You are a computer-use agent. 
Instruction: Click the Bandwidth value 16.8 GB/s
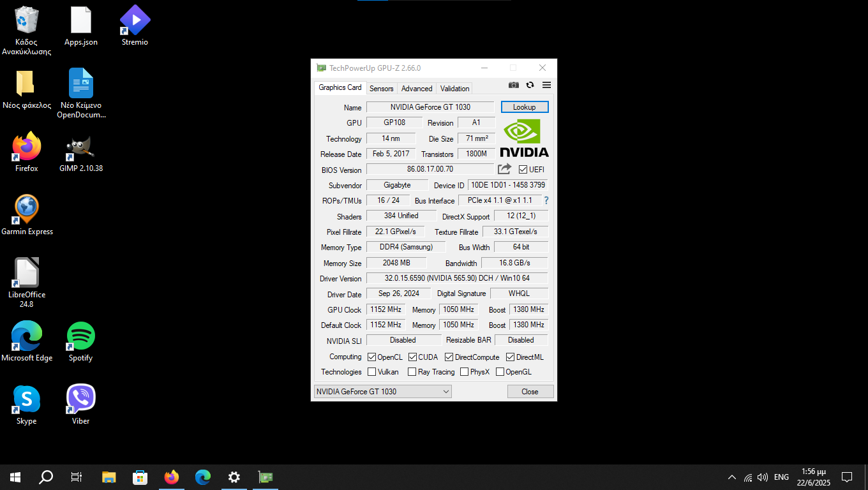click(x=514, y=263)
